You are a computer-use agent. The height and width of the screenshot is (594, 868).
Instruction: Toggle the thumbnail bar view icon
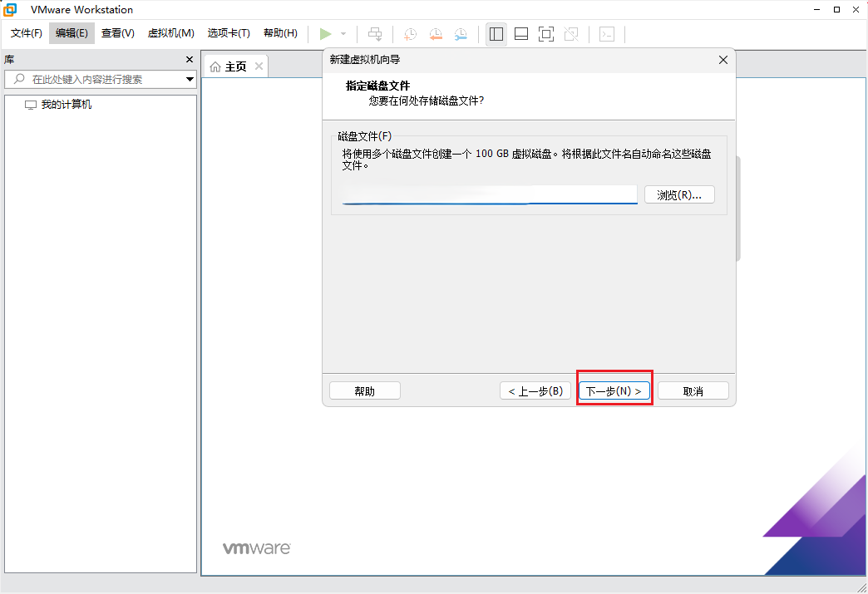[521, 34]
